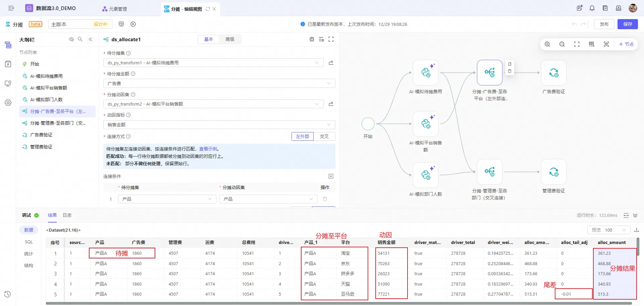Switch to the 日志 tab

(67, 215)
